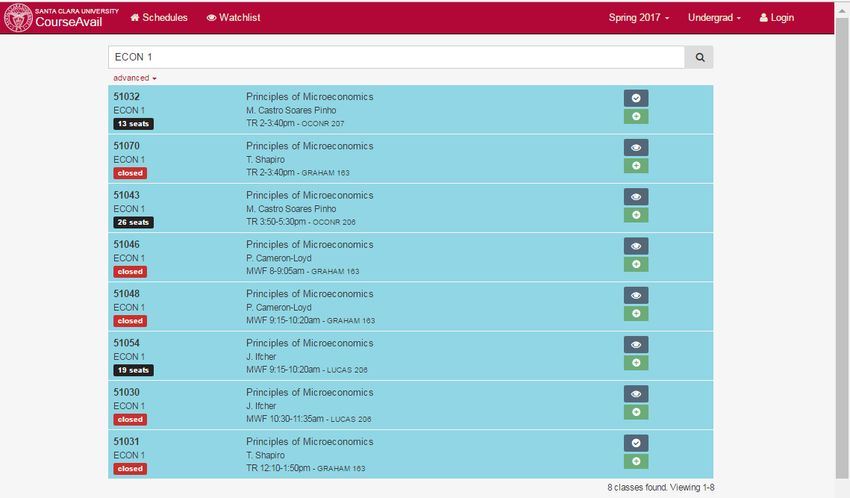The width and height of the screenshot is (850, 498).
Task: Open the Watchlist page
Action: point(233,17)
